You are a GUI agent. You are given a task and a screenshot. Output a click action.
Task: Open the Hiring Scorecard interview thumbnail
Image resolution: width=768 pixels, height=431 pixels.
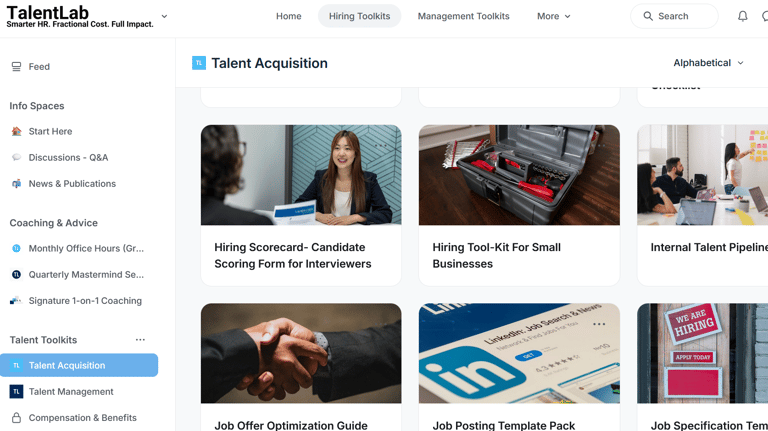pyautogui.click(x=301, y=175)
